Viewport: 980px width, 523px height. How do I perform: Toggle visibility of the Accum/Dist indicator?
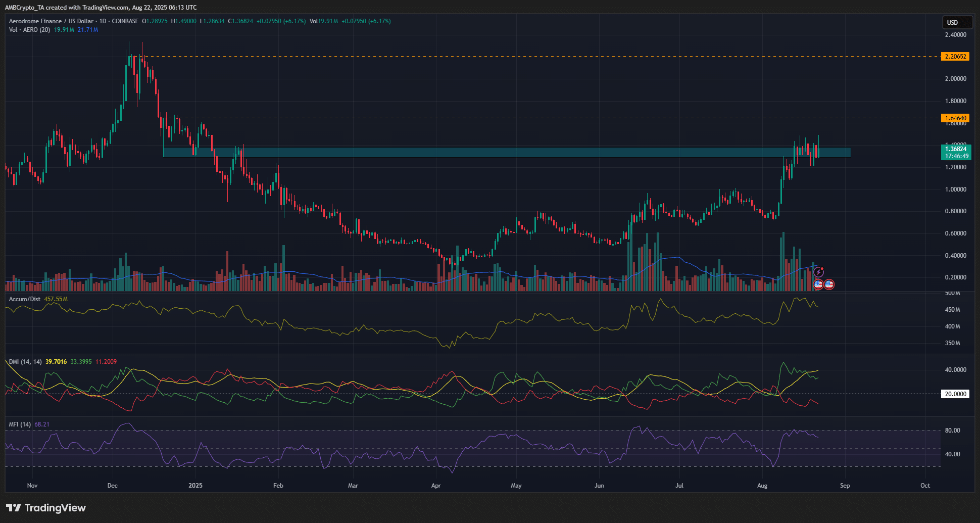click(24, 299)
